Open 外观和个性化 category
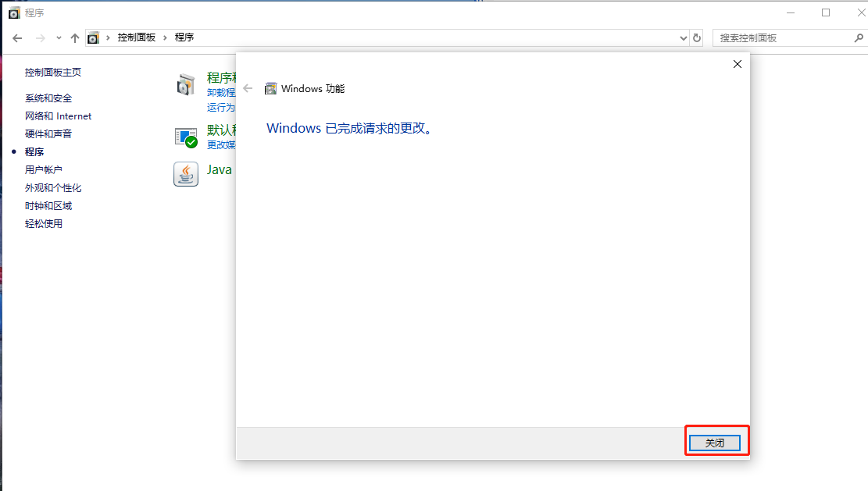868x491 pixels. pyautogui.click(x=53, y=188)
